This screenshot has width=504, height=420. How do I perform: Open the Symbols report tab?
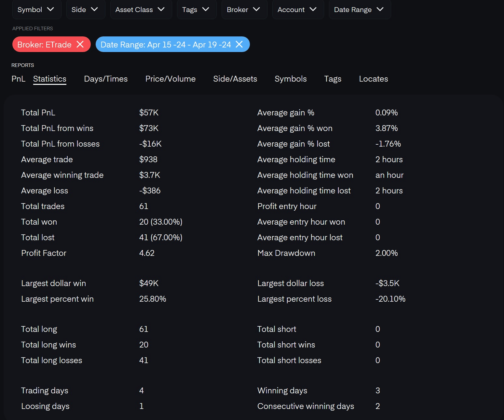tap(291, 79)
